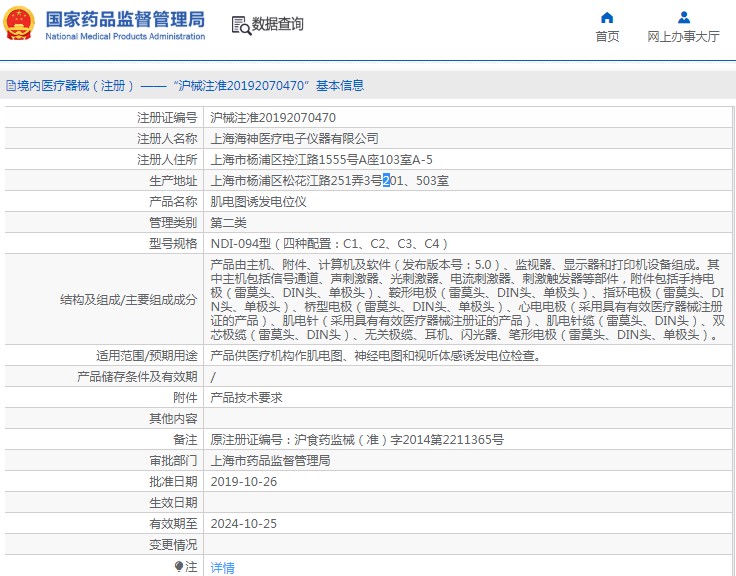Open the 首页 navigation text
The image size is (736, 576).
point(607,37)
